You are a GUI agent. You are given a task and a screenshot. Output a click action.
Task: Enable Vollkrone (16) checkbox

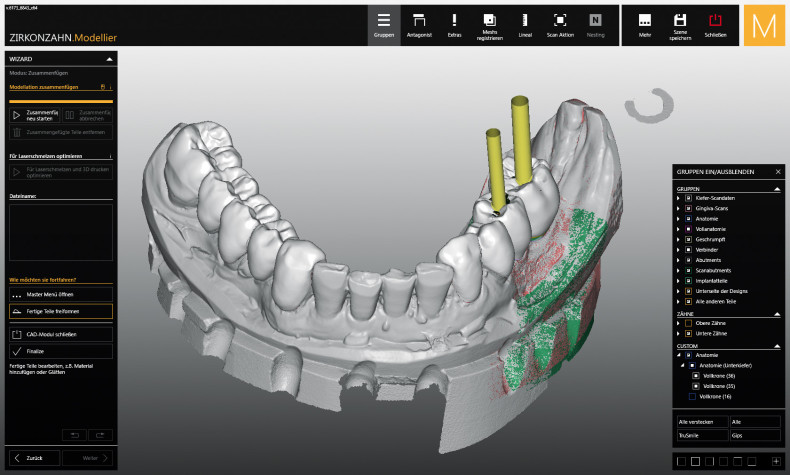click(692, 396)
